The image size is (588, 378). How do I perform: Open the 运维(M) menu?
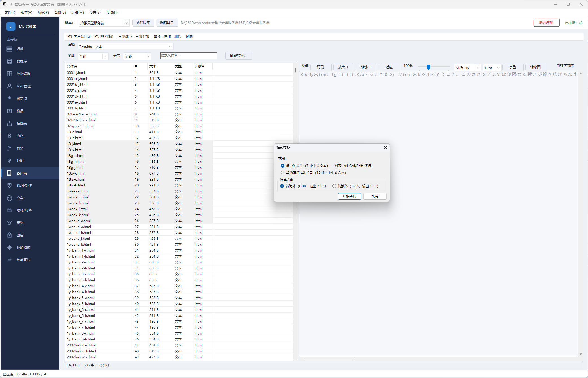point(78,12)
